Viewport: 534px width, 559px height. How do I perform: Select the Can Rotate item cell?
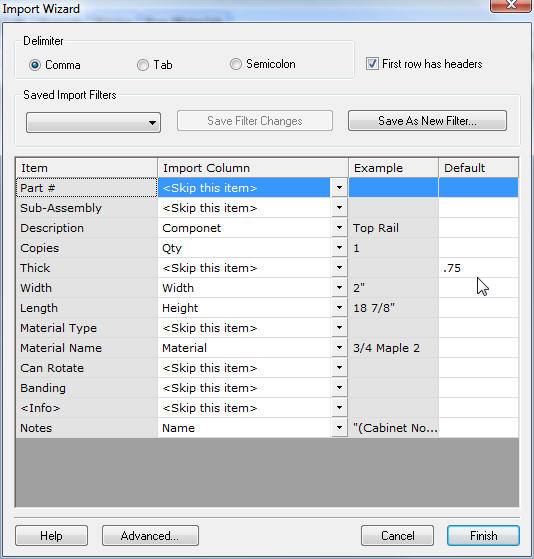(87, 368)
